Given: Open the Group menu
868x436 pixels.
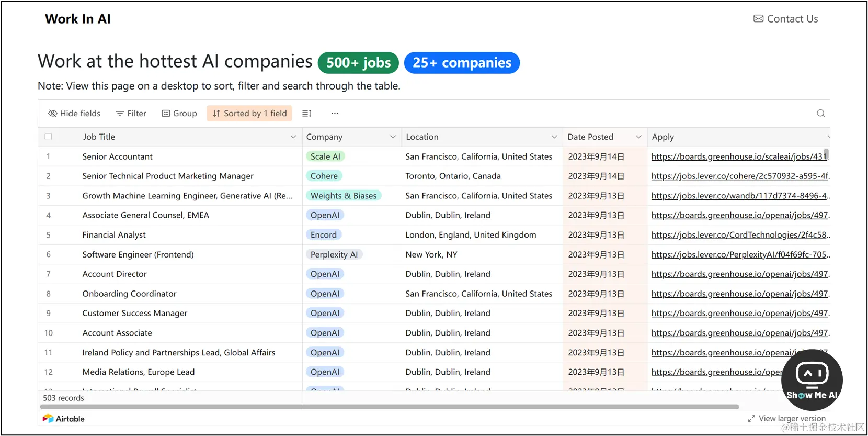Looking at the screenshot, I should click(x=179, y=114).
